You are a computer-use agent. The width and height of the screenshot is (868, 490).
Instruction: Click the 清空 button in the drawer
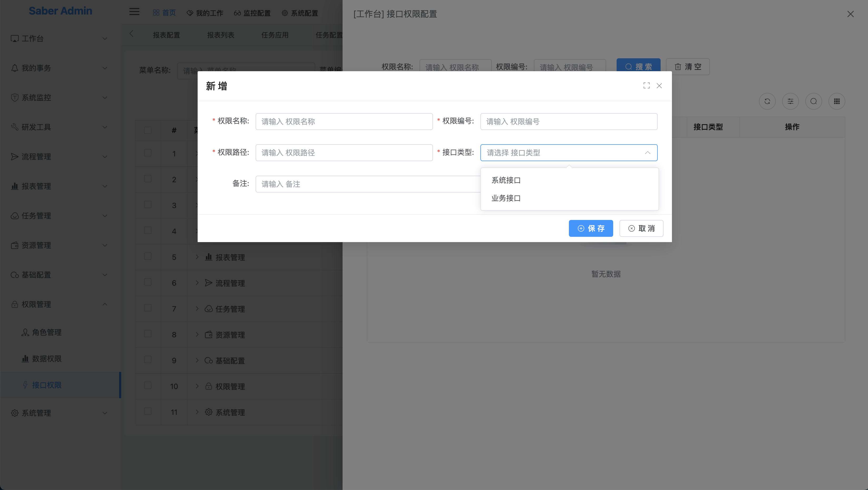(x=687, y=66)
